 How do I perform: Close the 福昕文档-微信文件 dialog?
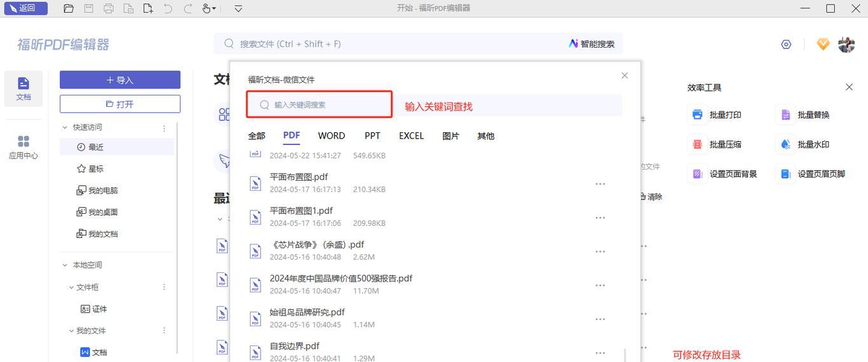[x=624, y=75]
